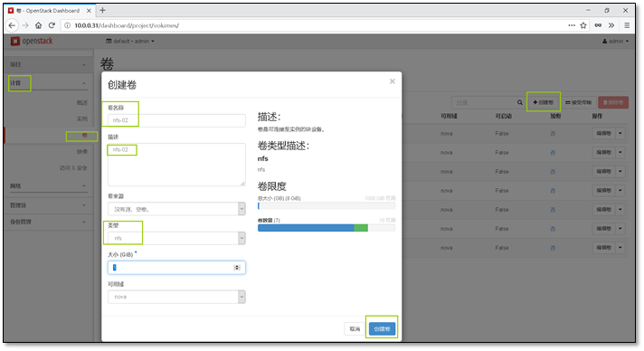Click the glasses icon in browser toolbar
Screen dimensions: 644x351
pyautogui.click(x=598, y=25)
